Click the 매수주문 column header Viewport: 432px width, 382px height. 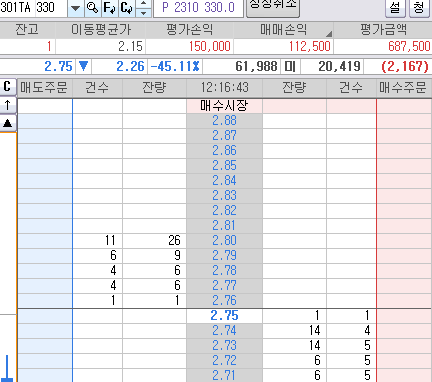pyautogui.click(x=403, y=88)
